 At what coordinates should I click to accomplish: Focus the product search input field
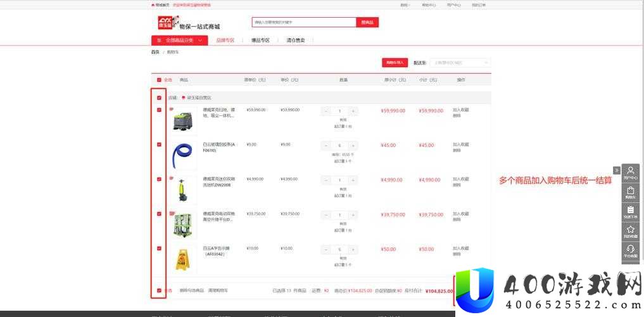pyautogui.click(x=304, y=22)
